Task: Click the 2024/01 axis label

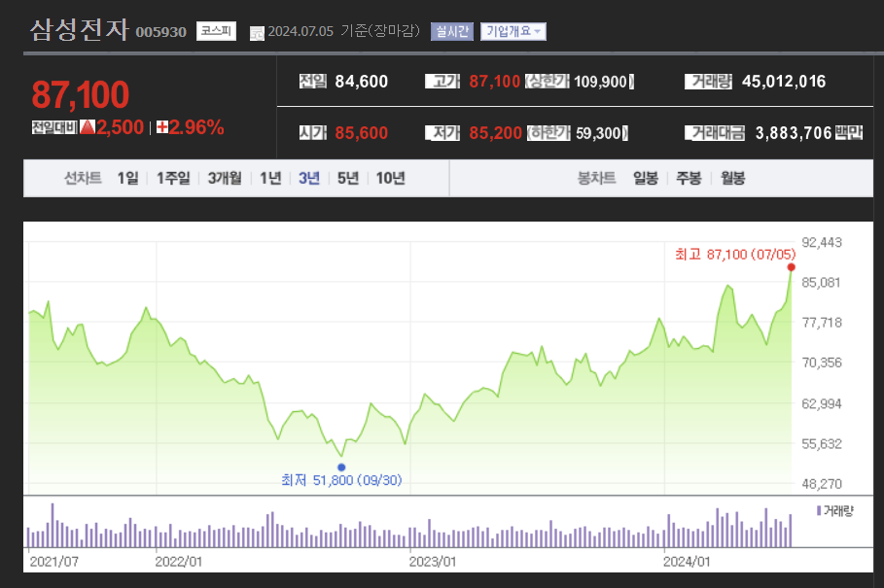Action: coord(687,562)
